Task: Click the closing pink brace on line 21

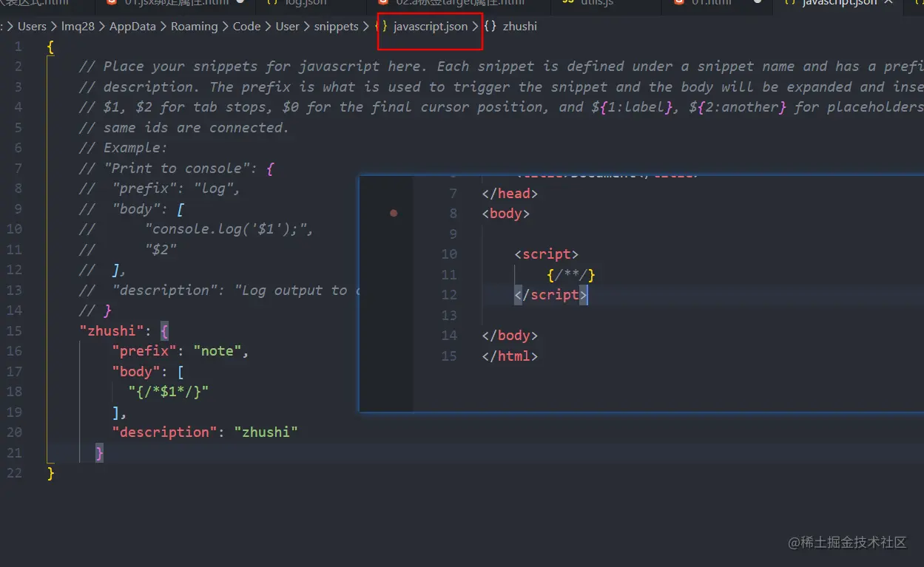Action: click(x=100, y=452)
